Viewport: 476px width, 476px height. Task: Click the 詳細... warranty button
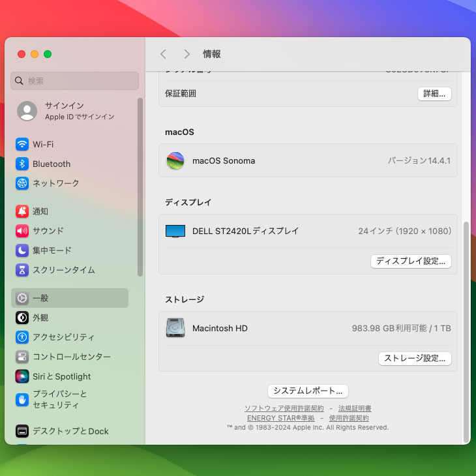coord(434,93)
